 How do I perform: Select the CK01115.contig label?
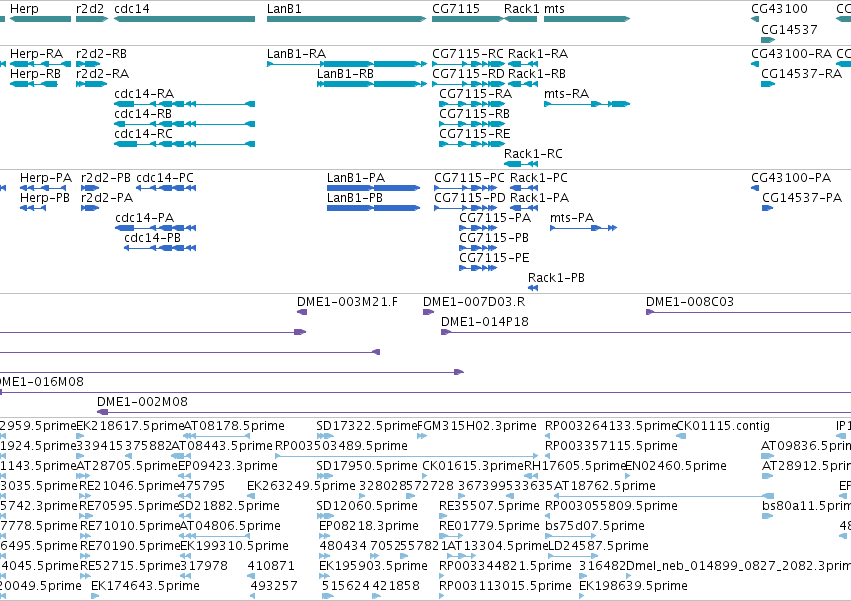click(723, 426)
